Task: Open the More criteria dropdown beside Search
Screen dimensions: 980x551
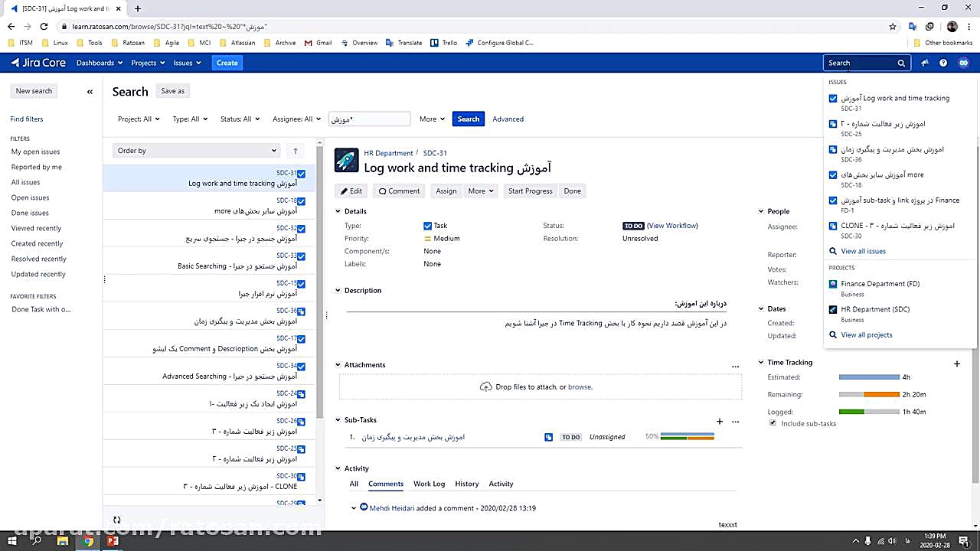Action: click(x=432, y=119)
